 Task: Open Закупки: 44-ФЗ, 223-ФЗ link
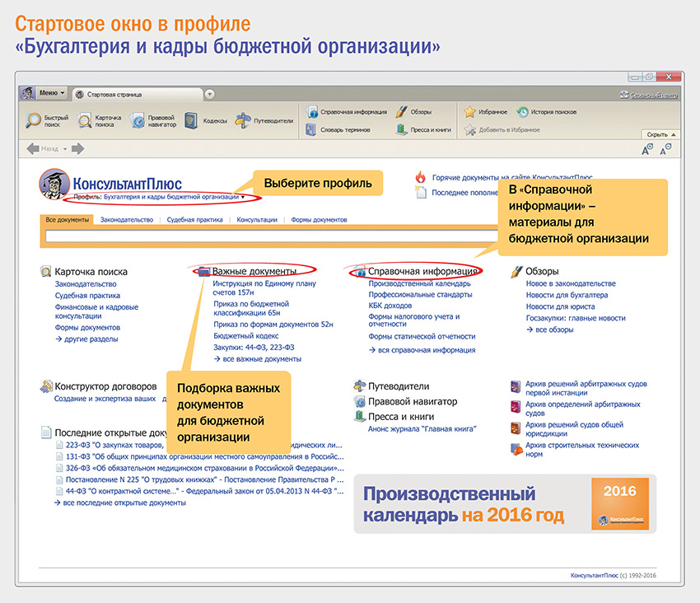(x=254, y=347)
